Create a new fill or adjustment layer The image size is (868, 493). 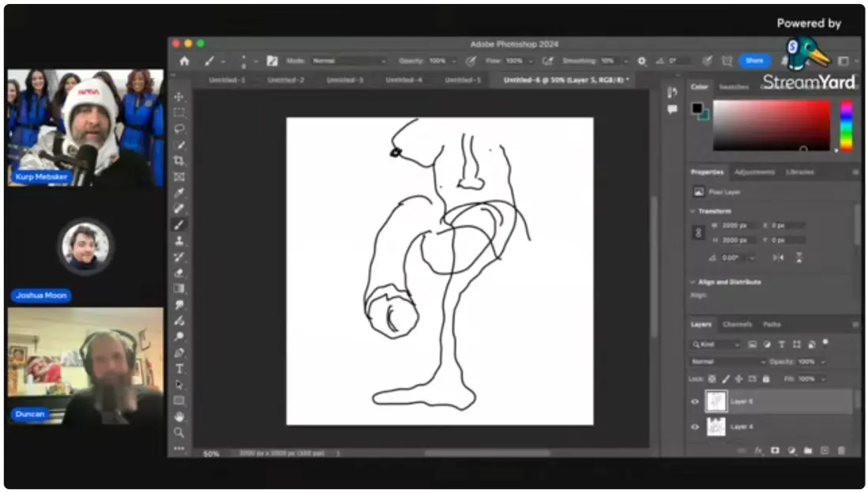(x=791, y=450)
